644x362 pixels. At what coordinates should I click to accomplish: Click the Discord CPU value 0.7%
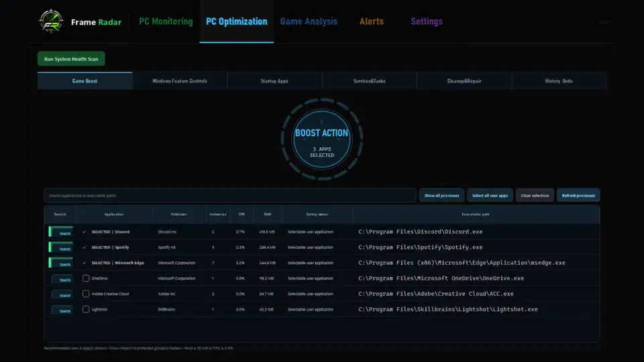click(240, 232)
